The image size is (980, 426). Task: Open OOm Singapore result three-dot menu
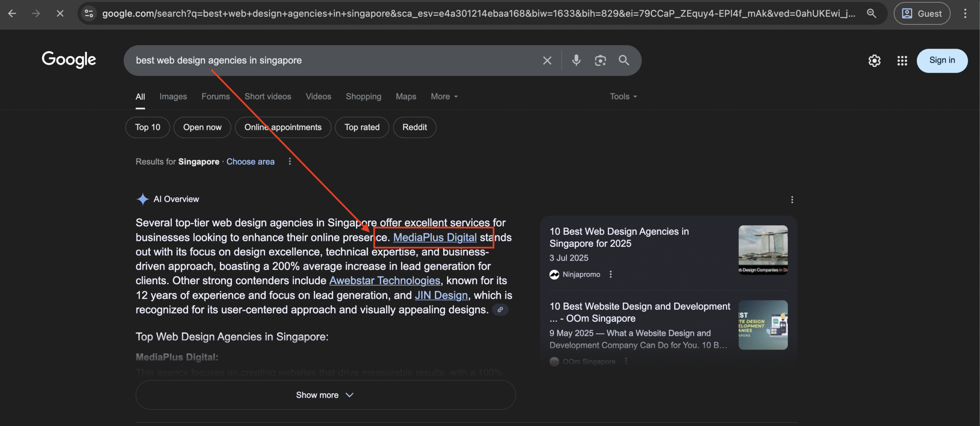[x=626, y=361]
